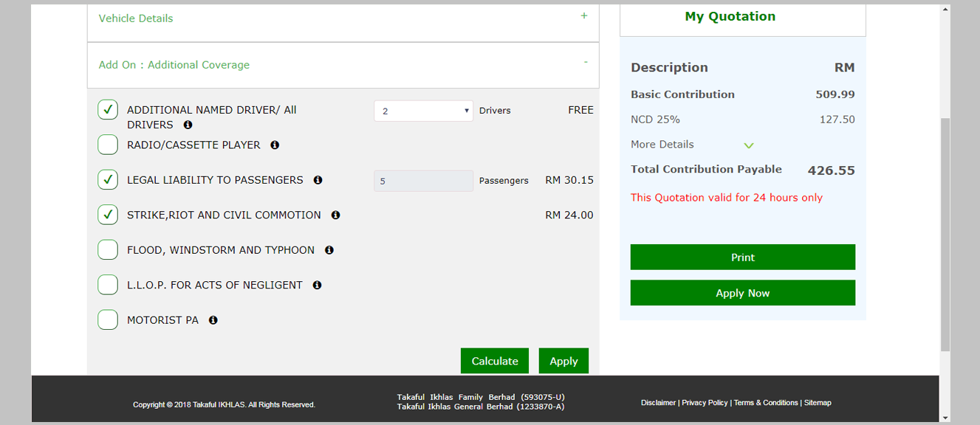Tick the Radio/Cassette Player checkbox

[x=108, y=145]
